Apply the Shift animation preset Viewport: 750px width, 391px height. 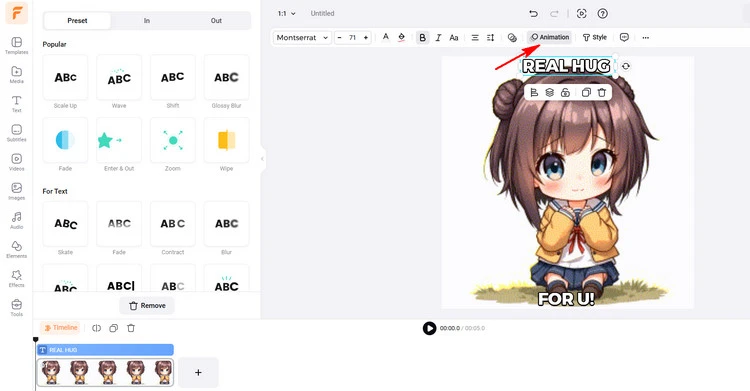click(x=173, y=77)
